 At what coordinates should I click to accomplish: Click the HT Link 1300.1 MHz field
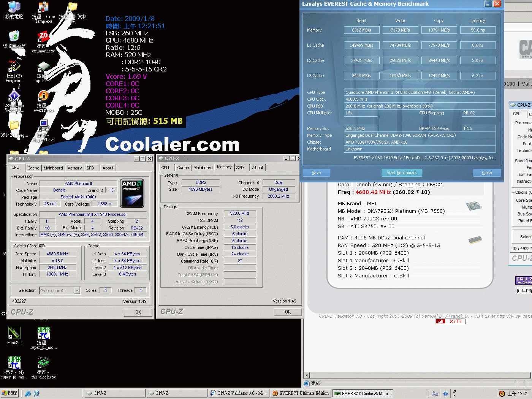[x=57, y=274]
